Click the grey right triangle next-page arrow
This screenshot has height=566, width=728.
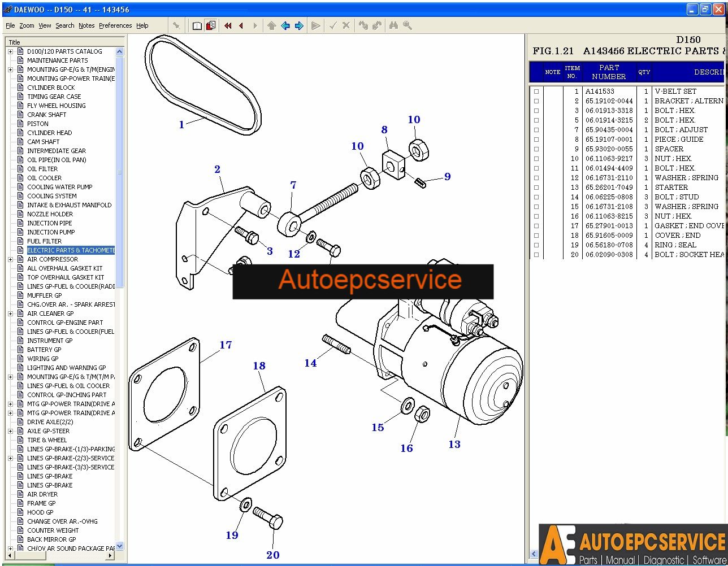pyautogui.click(x=255, y=25)
